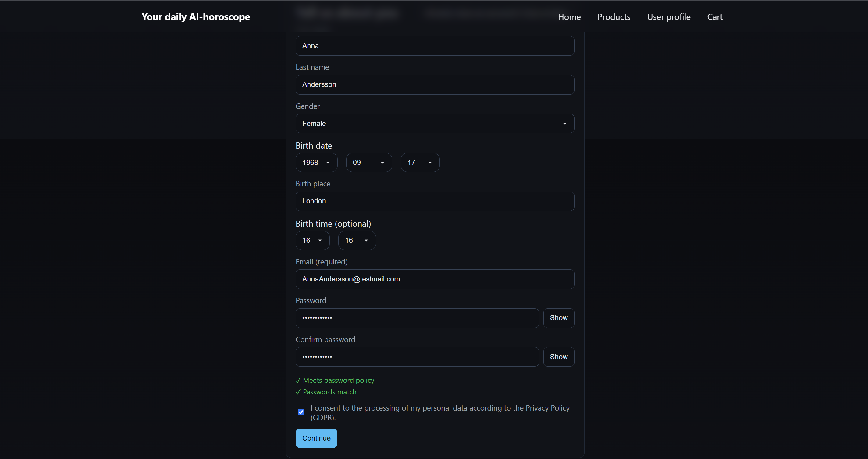Click the Your daily AI-horoscope site title
The width and height of the screenshot is (868, 459).
click(195, 17)
